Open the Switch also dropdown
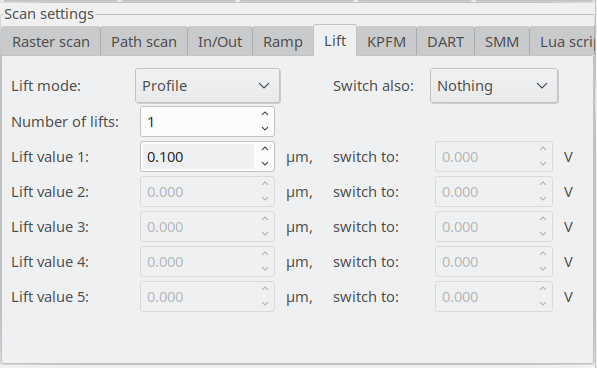597x368 pixels. 494,86
